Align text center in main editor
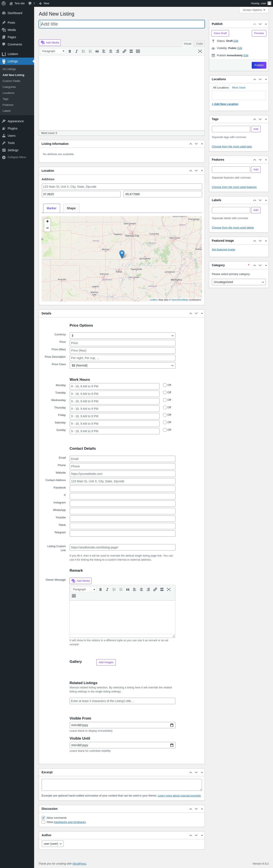The width and height of the screenshot is (273, 868). 110,51
